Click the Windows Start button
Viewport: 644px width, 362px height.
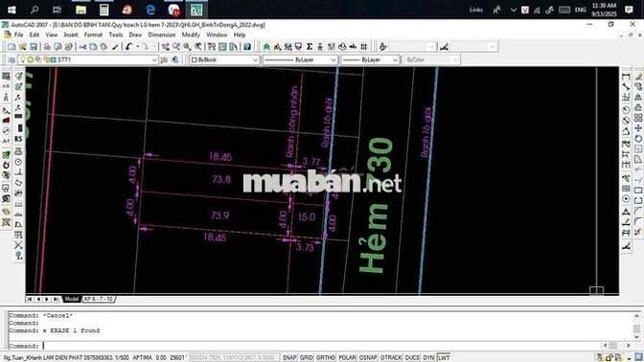point(11,10)
